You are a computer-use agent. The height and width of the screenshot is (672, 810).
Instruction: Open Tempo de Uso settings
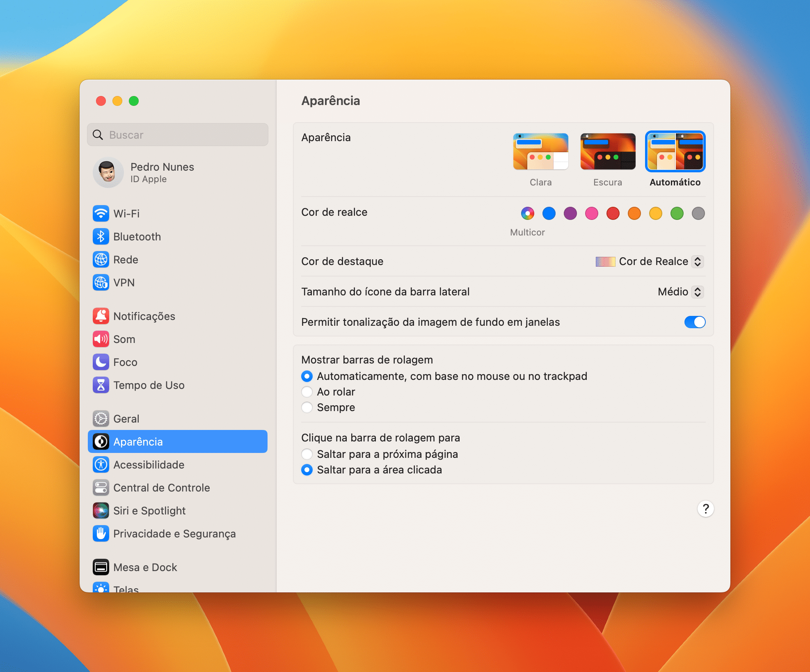(x=178, y=385)
